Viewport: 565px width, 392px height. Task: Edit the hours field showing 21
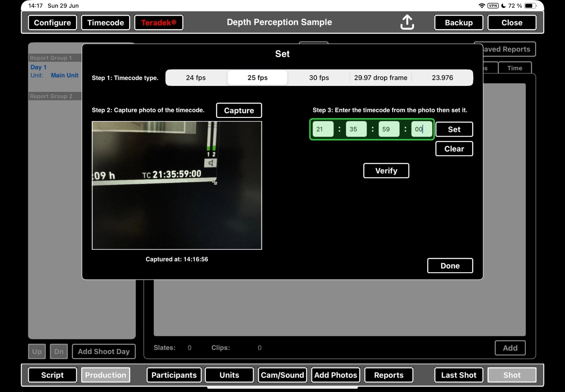point(323,129)
